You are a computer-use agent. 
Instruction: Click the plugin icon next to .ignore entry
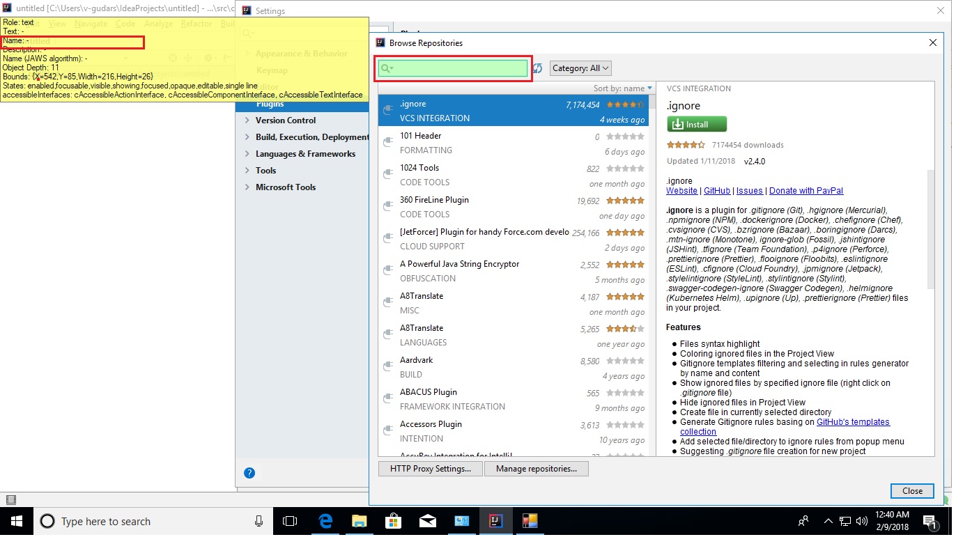click(x=388, y=109)
